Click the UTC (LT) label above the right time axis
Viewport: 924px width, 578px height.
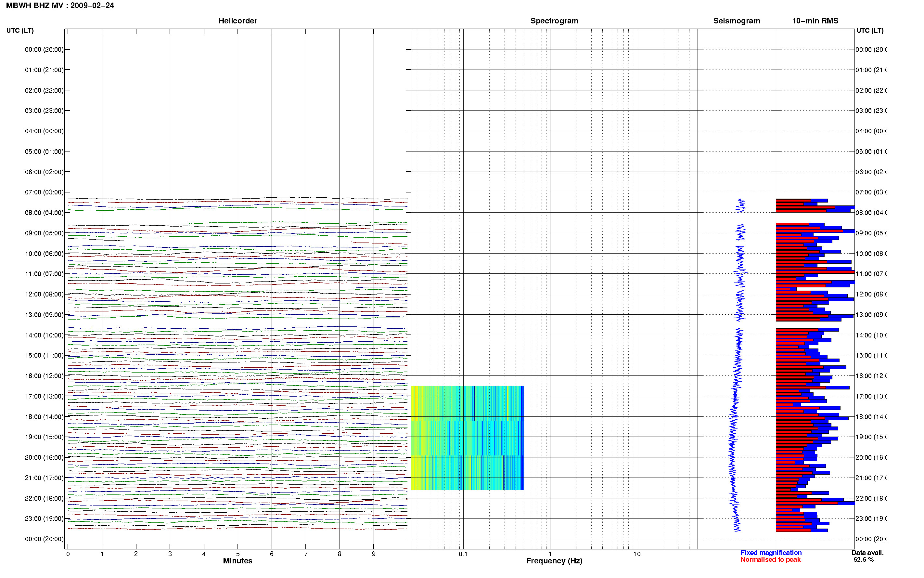[x=870, y=30]
